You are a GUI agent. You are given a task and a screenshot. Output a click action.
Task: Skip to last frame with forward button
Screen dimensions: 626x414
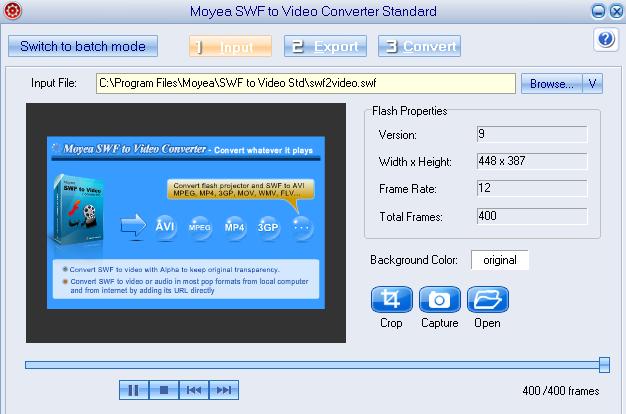click(224, 390)
